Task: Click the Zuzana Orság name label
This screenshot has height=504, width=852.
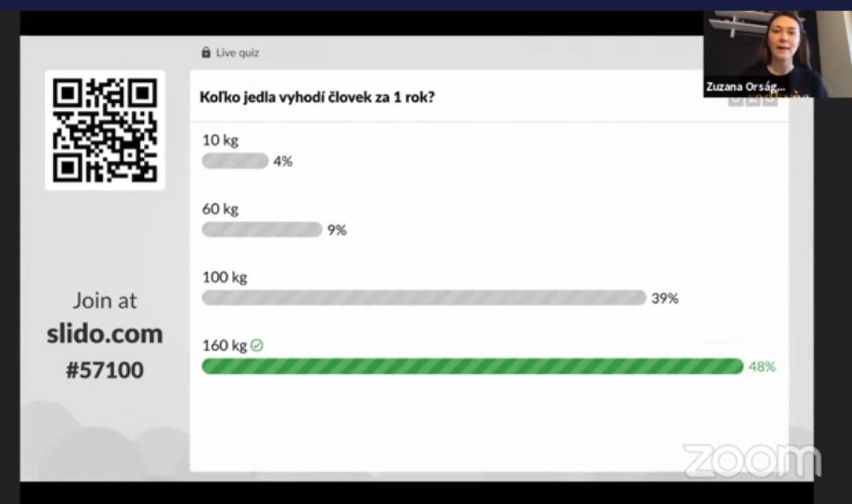Action: [x=746, y=87]
